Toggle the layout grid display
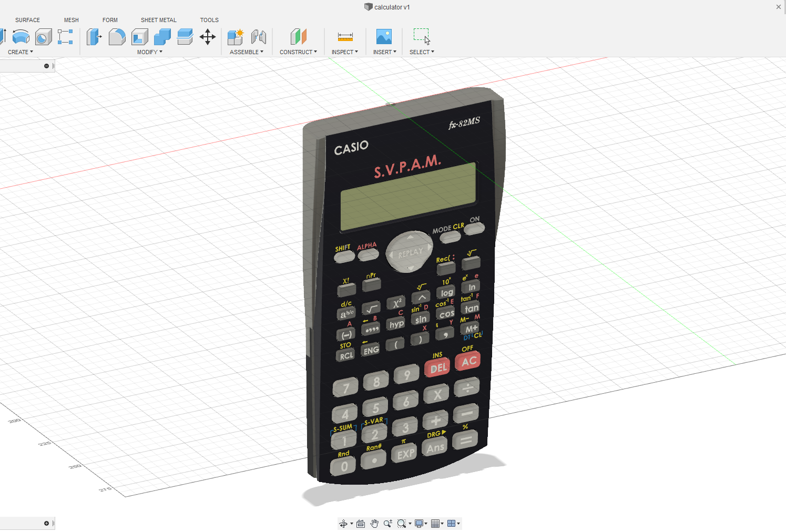This screenshot has width=786, height=532. coord(436,523)
